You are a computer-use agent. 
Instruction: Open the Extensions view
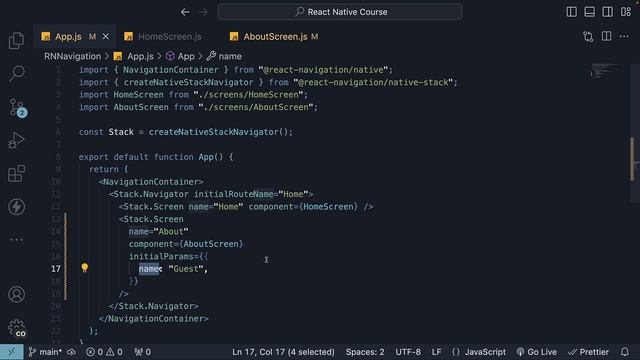(x=16, y=173)
